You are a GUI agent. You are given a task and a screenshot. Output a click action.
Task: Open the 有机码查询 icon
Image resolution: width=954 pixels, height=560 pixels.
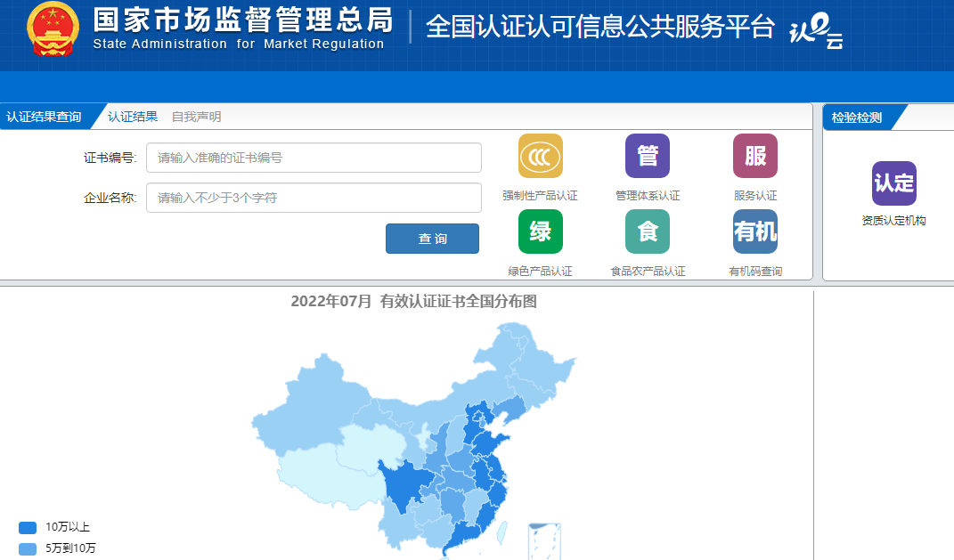click(x=755, y=231)
